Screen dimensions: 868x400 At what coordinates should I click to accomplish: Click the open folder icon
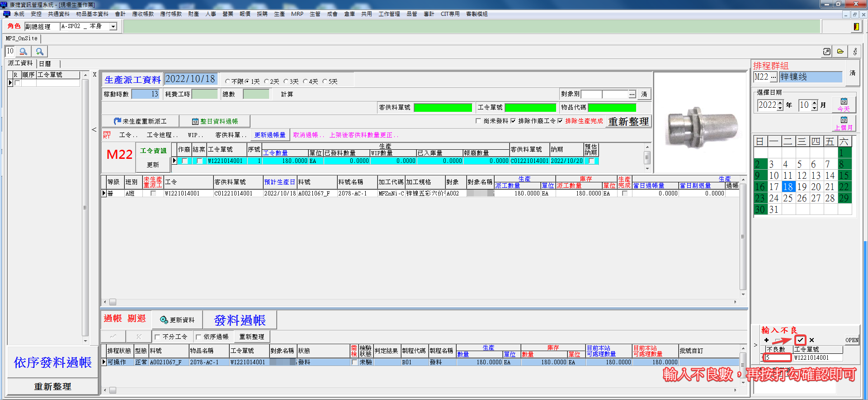pyautogui.click(x=840, y=52)
